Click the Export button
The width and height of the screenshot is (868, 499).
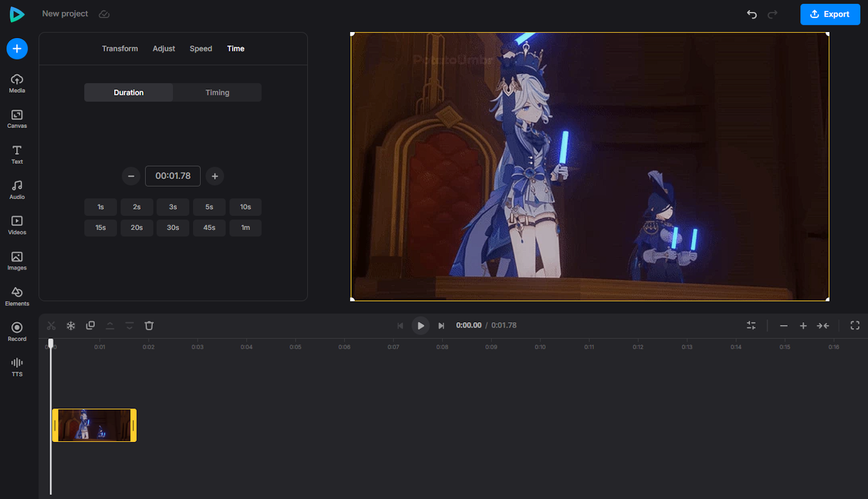[829, 15]
